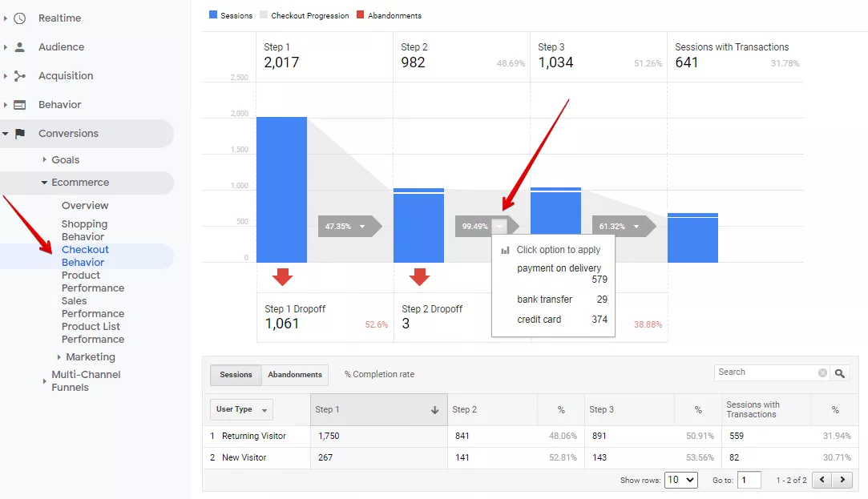Open Sales Performance report

pos(92,307)
